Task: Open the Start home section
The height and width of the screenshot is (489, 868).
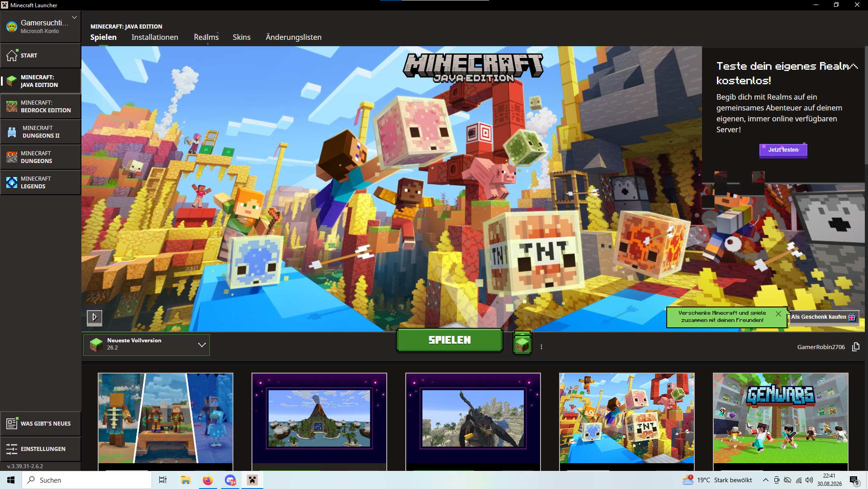Action: [x=40, y=56]
